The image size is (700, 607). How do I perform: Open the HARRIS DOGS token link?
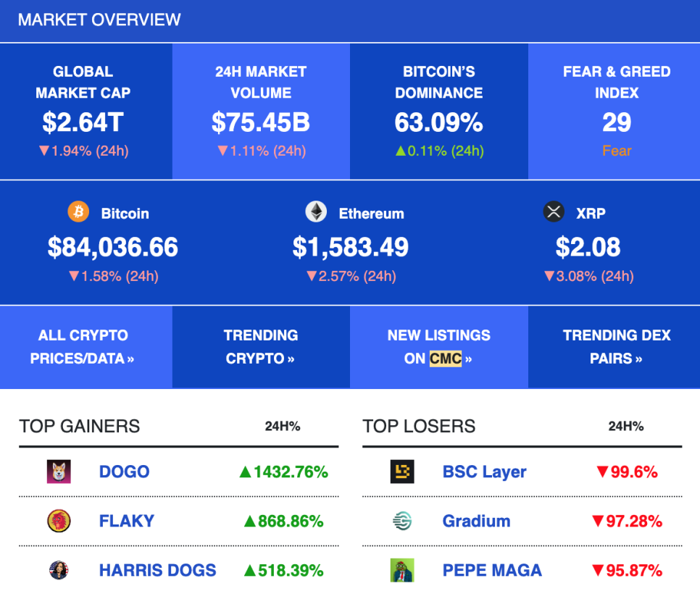point(157,570)
